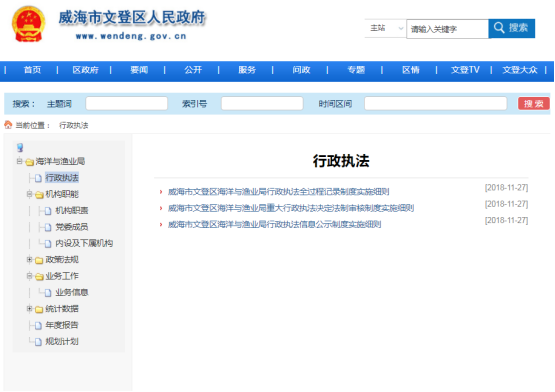The height and width of the screenshot is (392, 555).
Task: Click the 党委成员 page icon
Action: [x=48, y=227]
